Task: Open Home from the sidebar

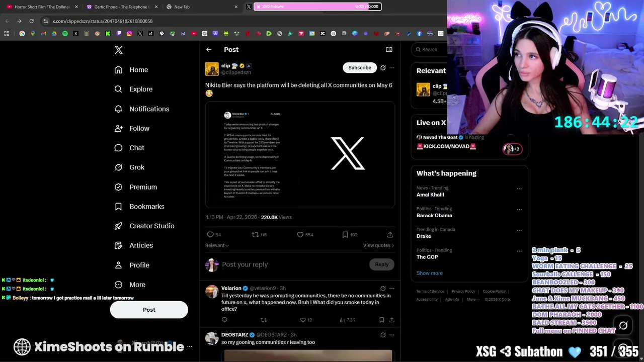Action: click(131, 70)
